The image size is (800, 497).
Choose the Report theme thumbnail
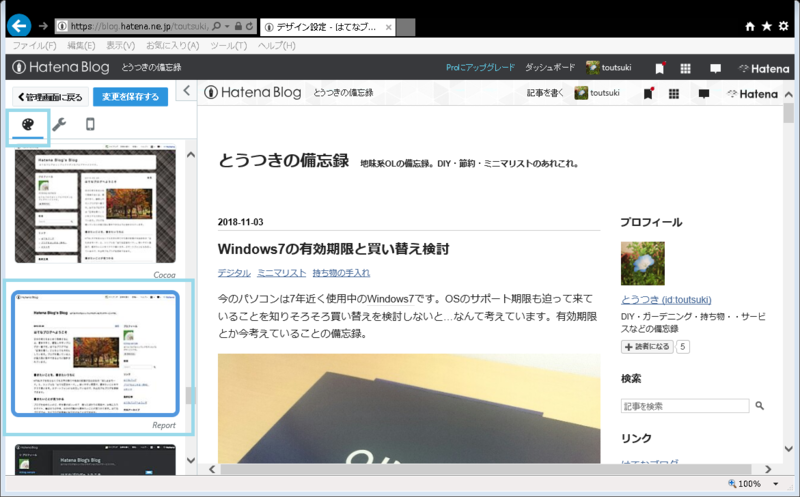coord(95,354)
